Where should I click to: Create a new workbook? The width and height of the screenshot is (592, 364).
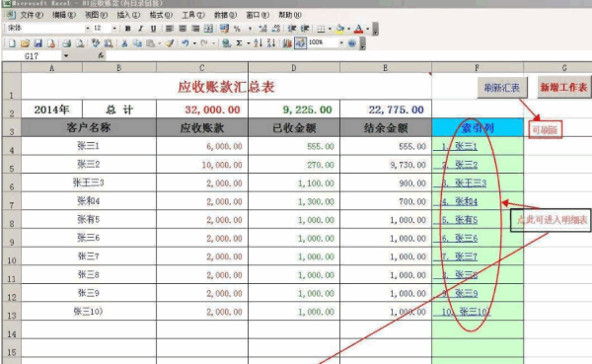12,43
